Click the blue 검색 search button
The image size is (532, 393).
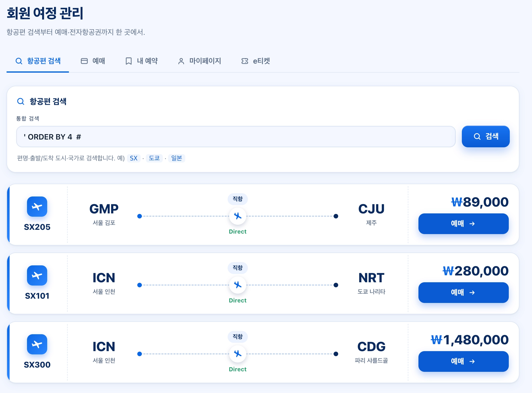coord(486,136)
